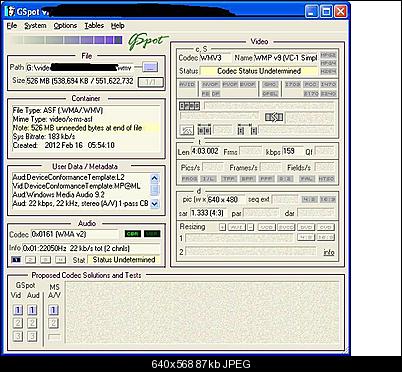The width and height of the screenshot is (402, 372).
Task: Select audio stream 3 button
Action: (45, 259)
